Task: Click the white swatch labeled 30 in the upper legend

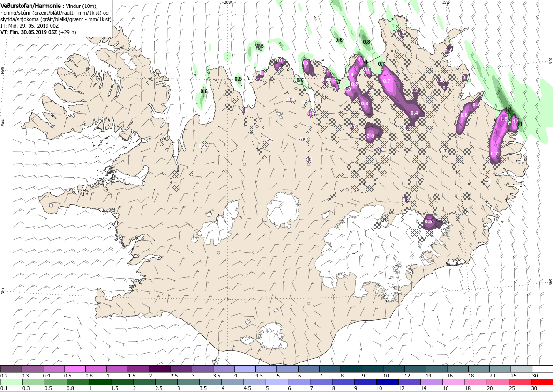Action: (x=542, y=369)
